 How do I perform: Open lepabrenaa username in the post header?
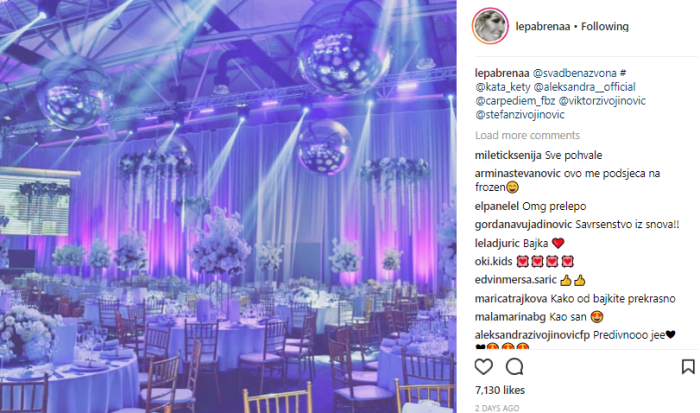(543, 27)
